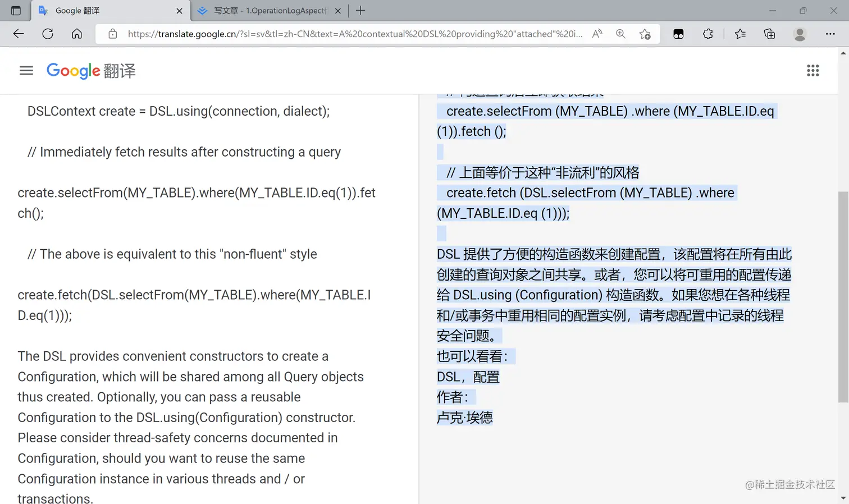
Task: Click the translated line '上面等价于这种“非流利”的风格'
Action: [x=543, y=172]
